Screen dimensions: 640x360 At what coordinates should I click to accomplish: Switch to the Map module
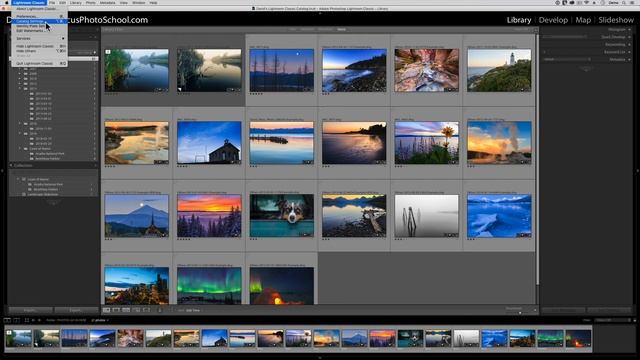coord(583,20)
